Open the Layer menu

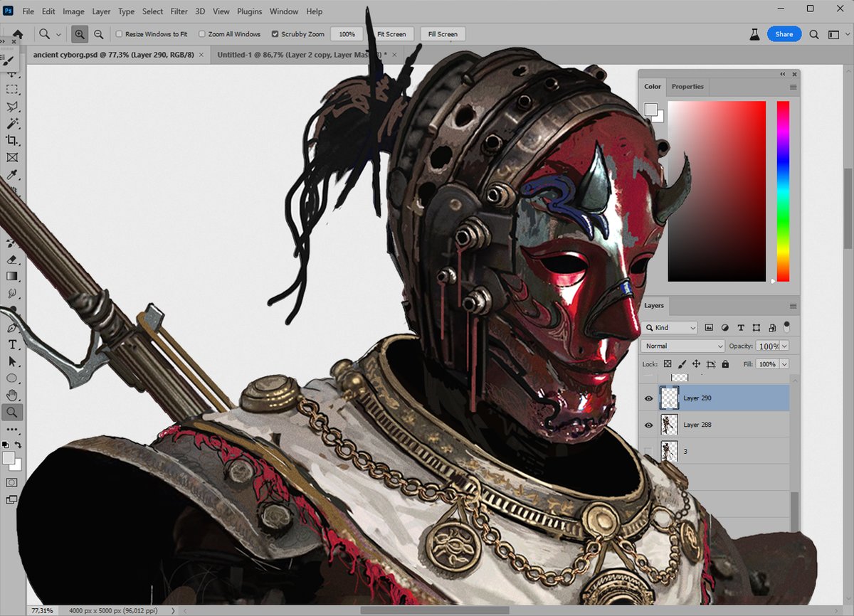(101, 11)
